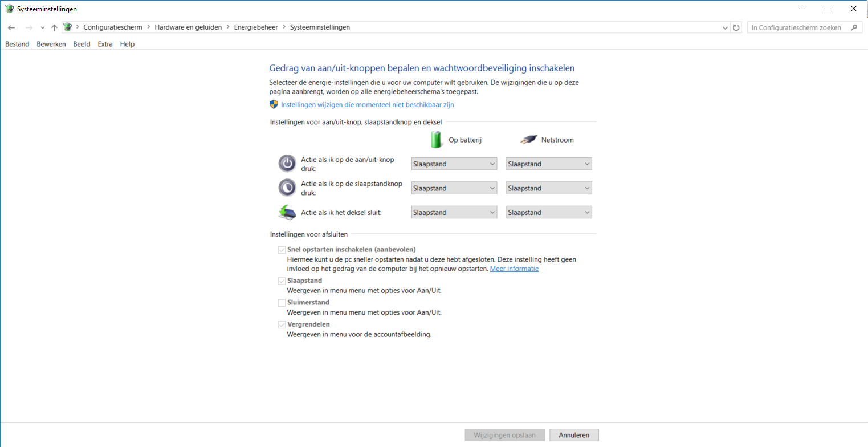Minimize the Systeeminstellingen window
The width and height of the screenshot is (868, 447).
click(x=801, y=9)
